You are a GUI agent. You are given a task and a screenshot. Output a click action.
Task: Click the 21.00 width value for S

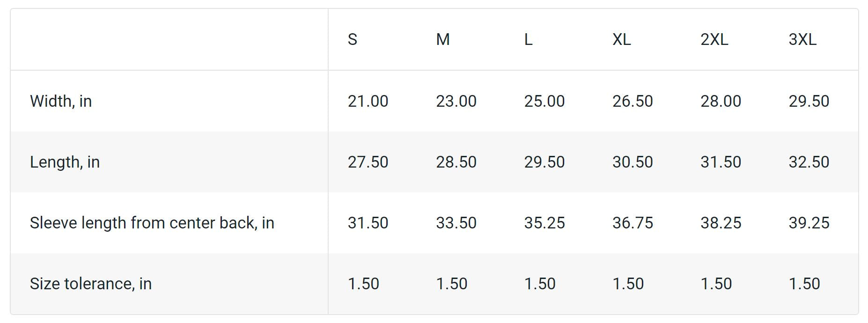(368, 101)
